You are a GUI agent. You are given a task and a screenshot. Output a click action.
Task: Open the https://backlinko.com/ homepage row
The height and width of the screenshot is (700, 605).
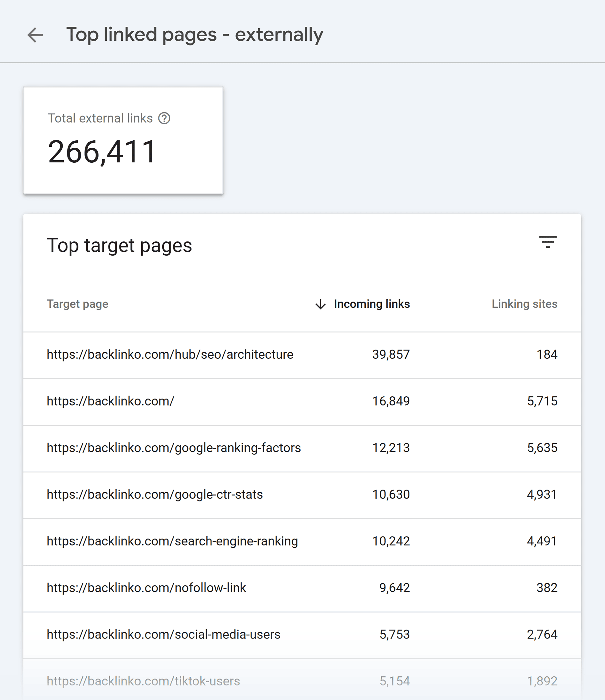[x=302, y=402]
